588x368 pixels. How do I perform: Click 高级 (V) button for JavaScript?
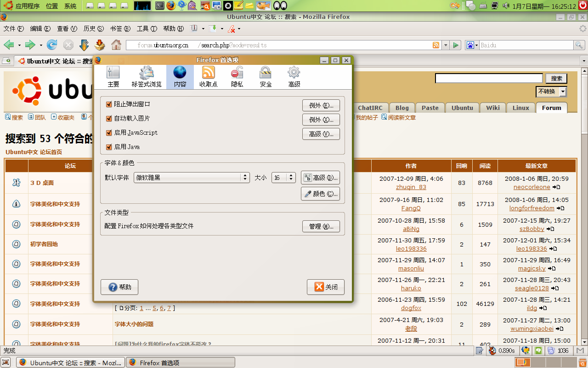coord(321,134)
